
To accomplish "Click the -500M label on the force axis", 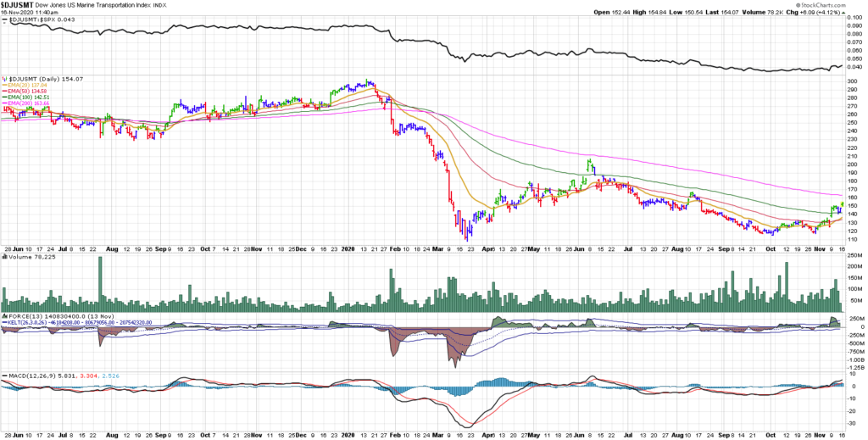I will (x=855, y=343).
